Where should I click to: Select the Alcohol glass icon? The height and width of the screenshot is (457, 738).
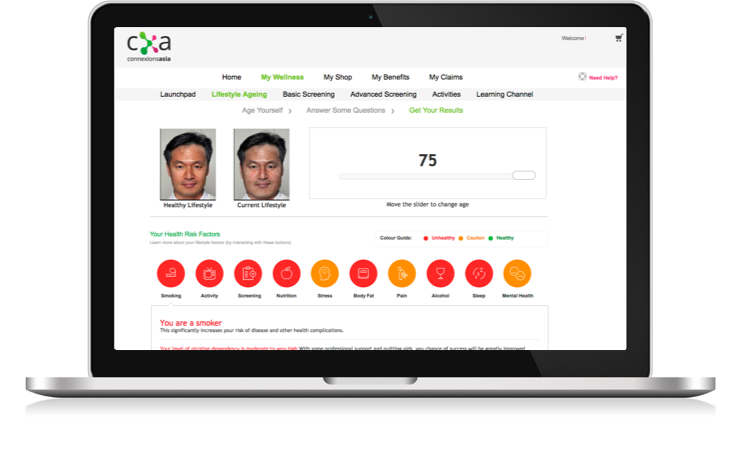tap(440, 273)
